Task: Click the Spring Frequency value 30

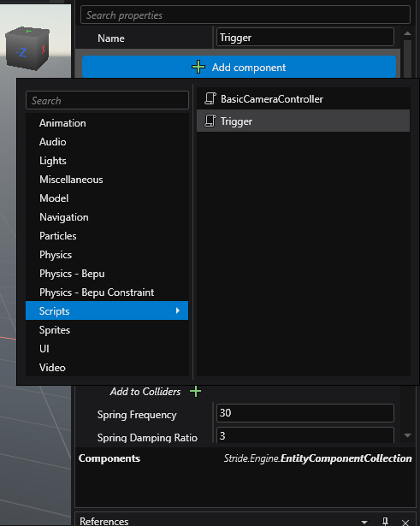Action: click(305, 413)
